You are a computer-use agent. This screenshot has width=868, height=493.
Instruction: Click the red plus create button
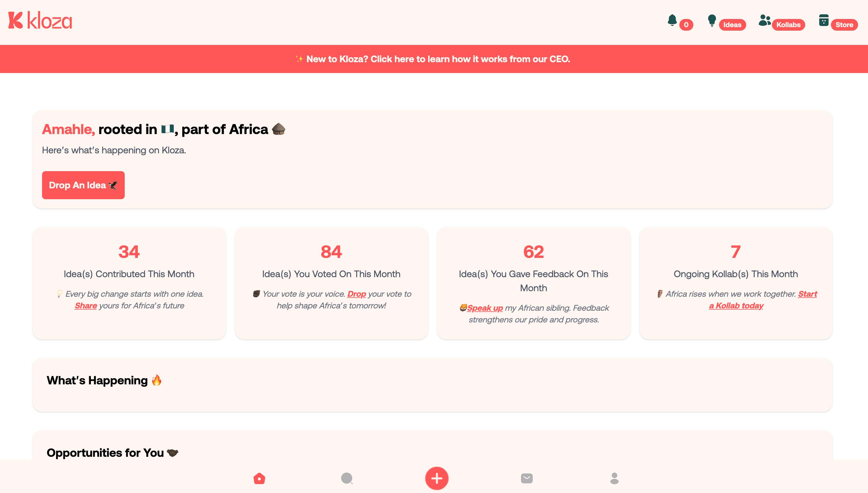pos(437,478)
